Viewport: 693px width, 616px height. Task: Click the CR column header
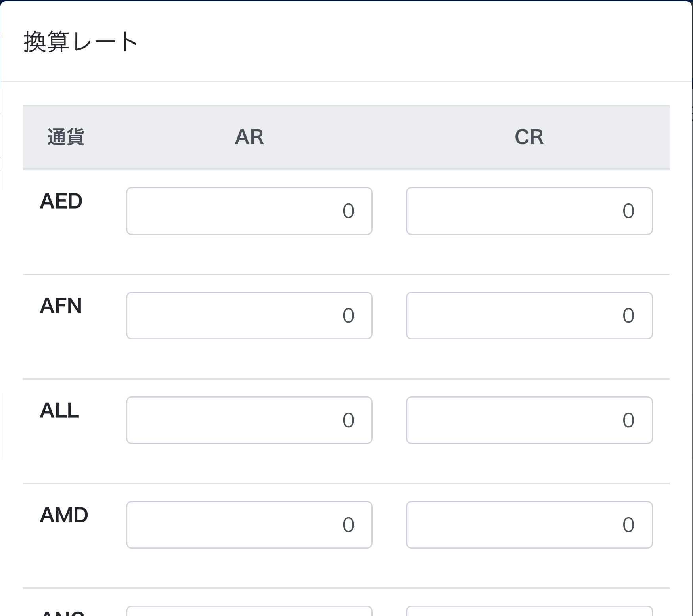click(x=529, y=137)
